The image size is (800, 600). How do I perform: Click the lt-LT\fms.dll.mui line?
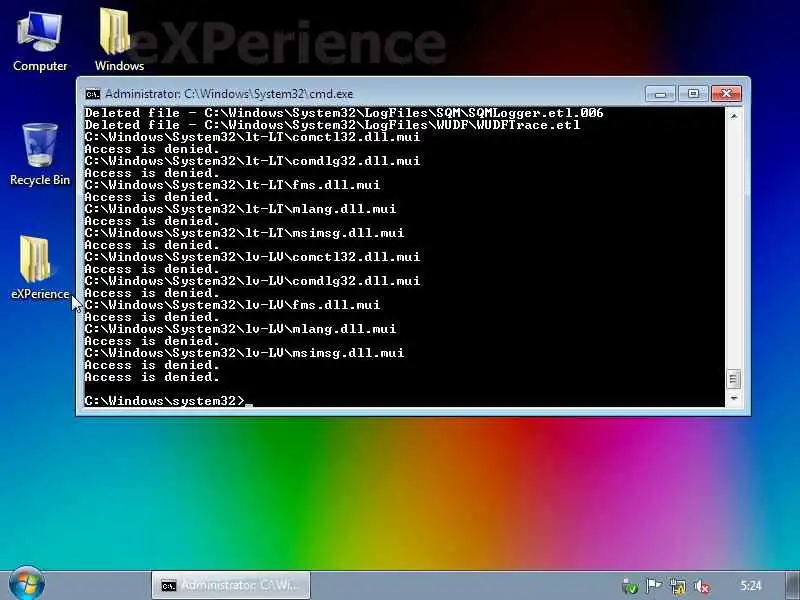point(233,185)
